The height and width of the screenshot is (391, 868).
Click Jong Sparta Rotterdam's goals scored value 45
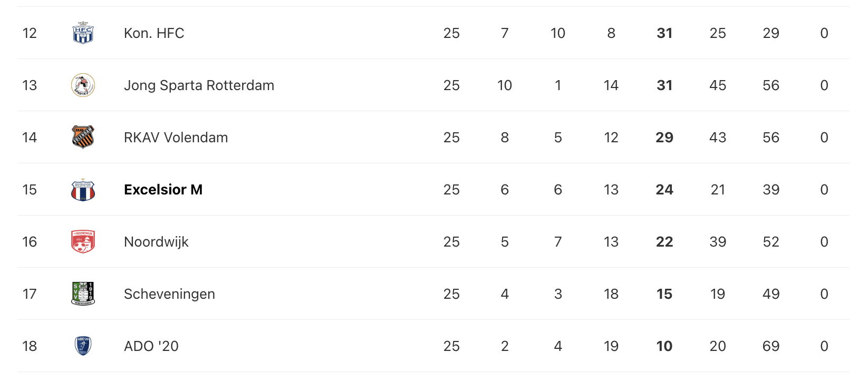click(718, 85)
